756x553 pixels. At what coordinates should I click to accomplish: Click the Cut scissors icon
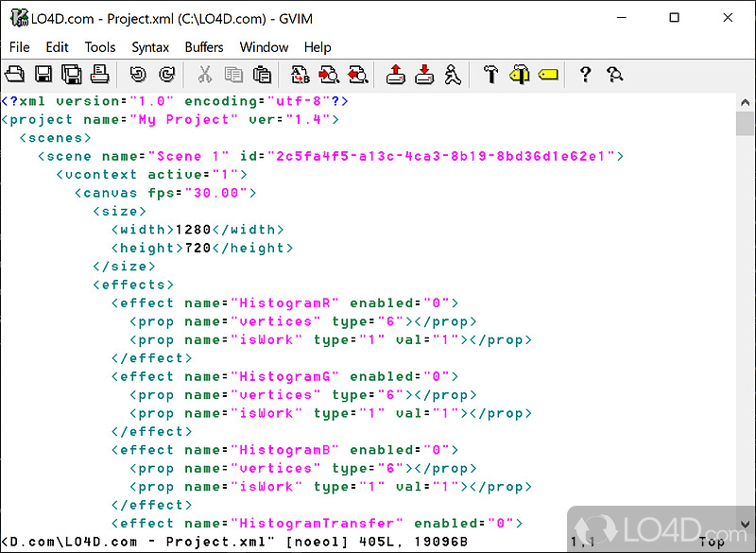point(205,75)
